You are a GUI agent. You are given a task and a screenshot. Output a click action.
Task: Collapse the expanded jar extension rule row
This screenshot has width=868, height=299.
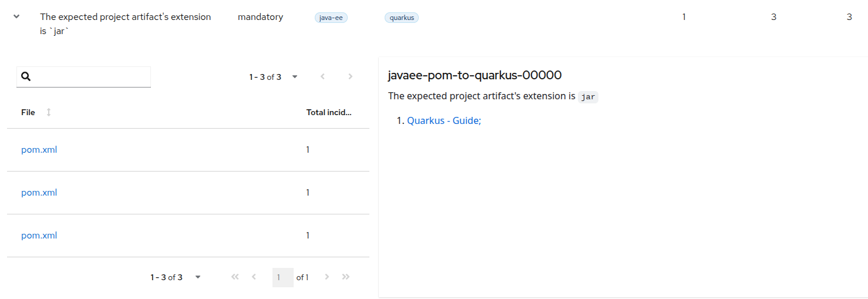[16, 17]
